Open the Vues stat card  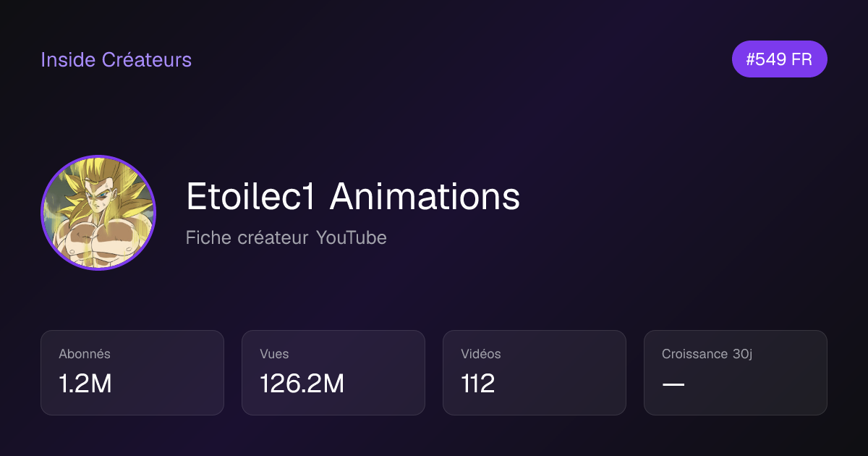click(x=333, y=373)
